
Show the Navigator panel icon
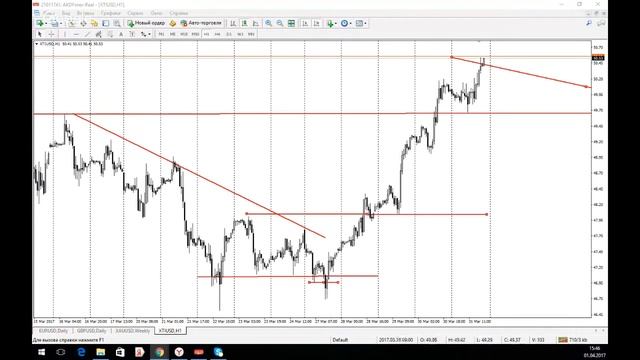click(x=94, y=23)
